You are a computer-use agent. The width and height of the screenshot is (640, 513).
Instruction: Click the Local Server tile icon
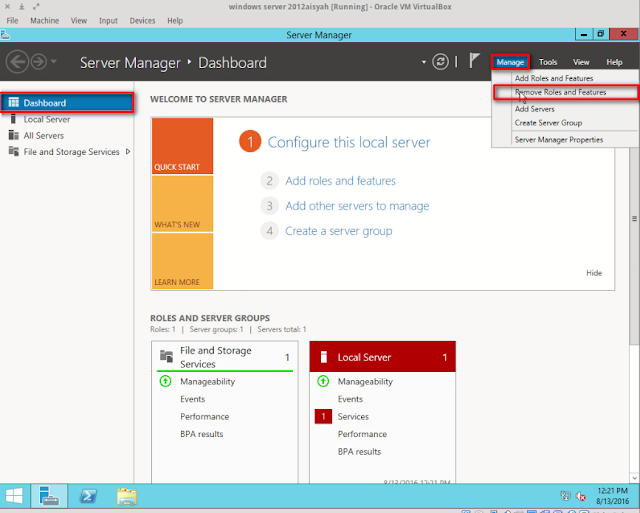(324, 357)
